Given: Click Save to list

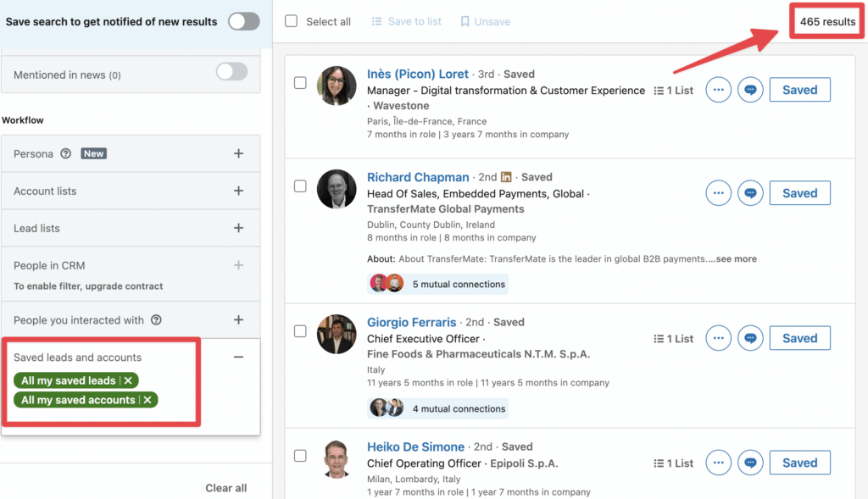Looking at the screenshot, I should pyautogui.click(x=406, y=21).
